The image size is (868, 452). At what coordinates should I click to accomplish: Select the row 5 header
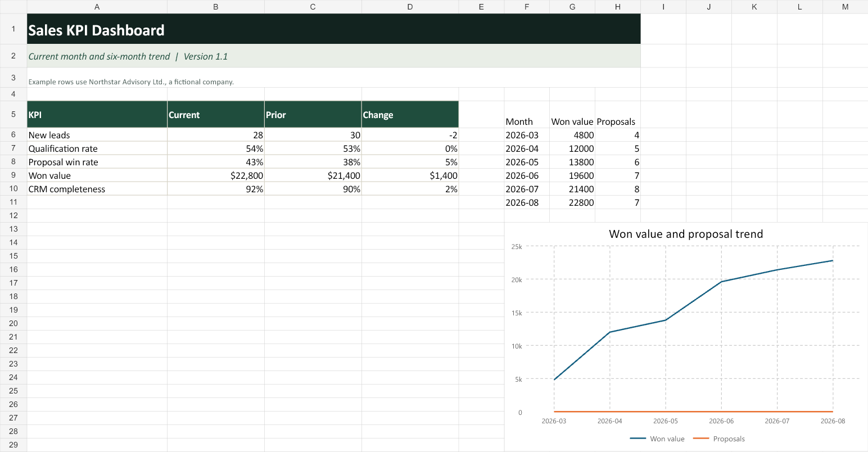pos(13,114)
